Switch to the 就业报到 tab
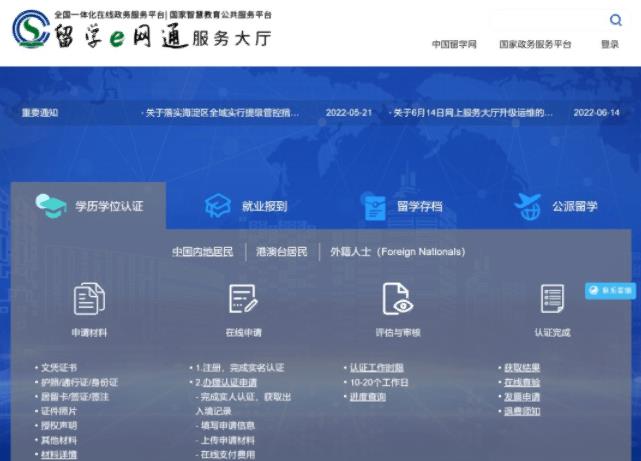Image resolution: width=641 pixels, height=461 pixels. point(246,206)
